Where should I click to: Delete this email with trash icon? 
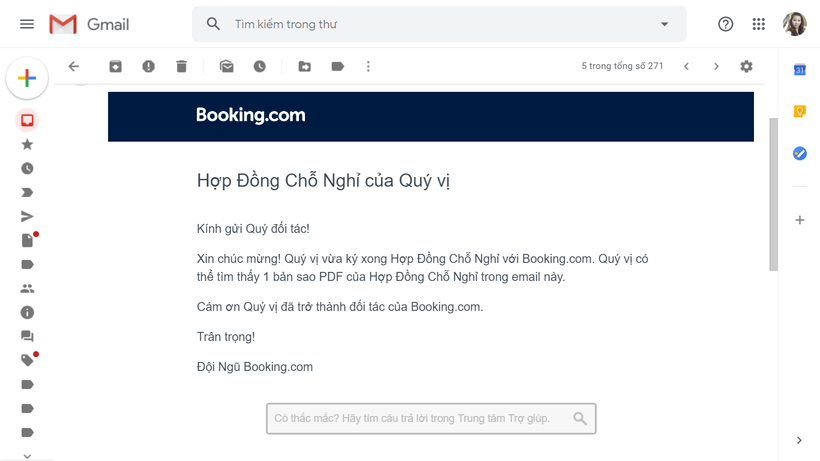click(181, 66)
